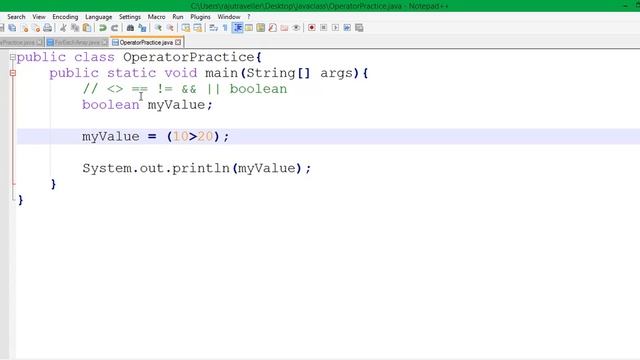Close the OperatorPractice.java tab
The image size is (640, 360).
pyautogui.click(x=178, y=42)
